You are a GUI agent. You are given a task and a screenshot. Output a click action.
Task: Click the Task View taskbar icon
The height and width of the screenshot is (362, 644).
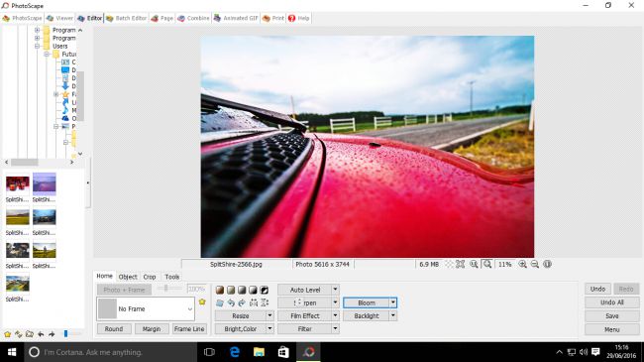(x=209, y=352)
